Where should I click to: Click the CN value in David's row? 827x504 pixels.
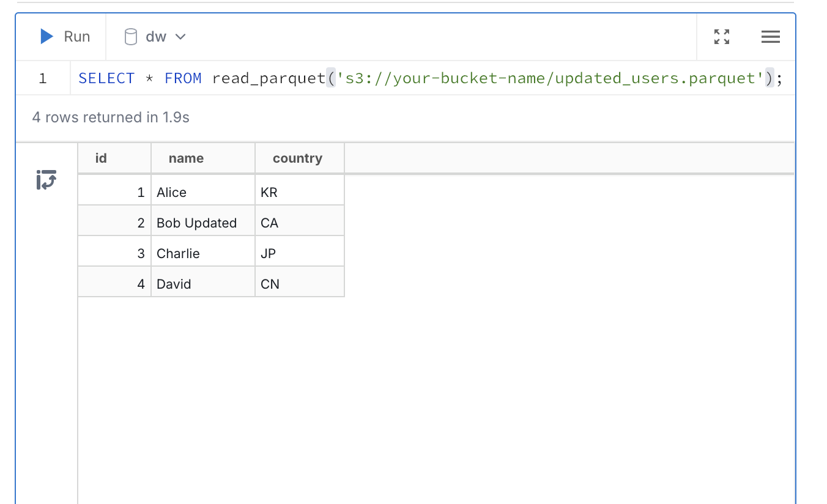(x=269, y=283)
